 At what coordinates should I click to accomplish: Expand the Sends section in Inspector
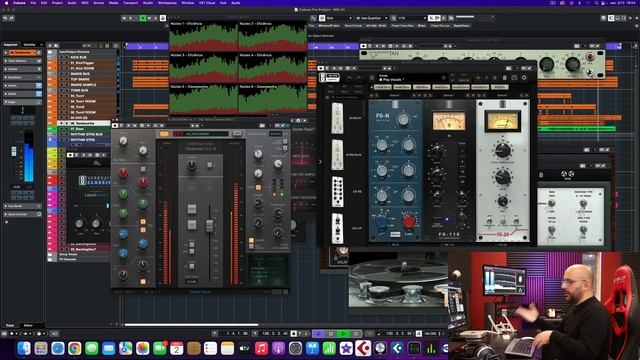click(22, 93)
